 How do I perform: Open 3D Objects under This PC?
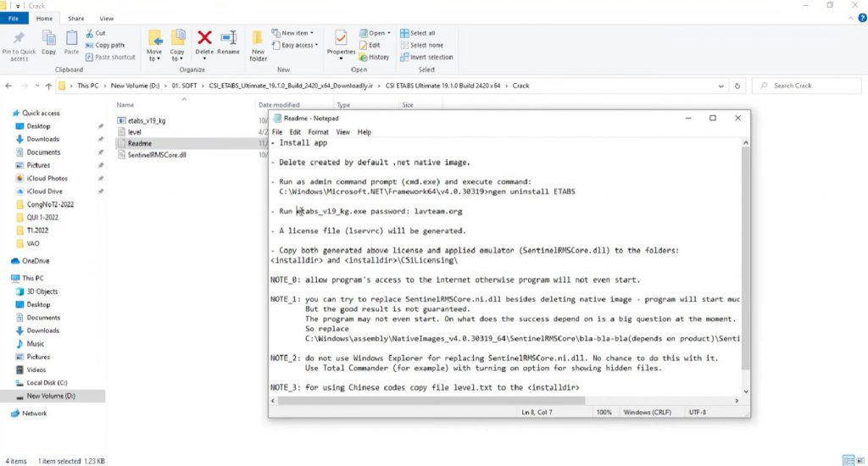(x=42, y=291)
